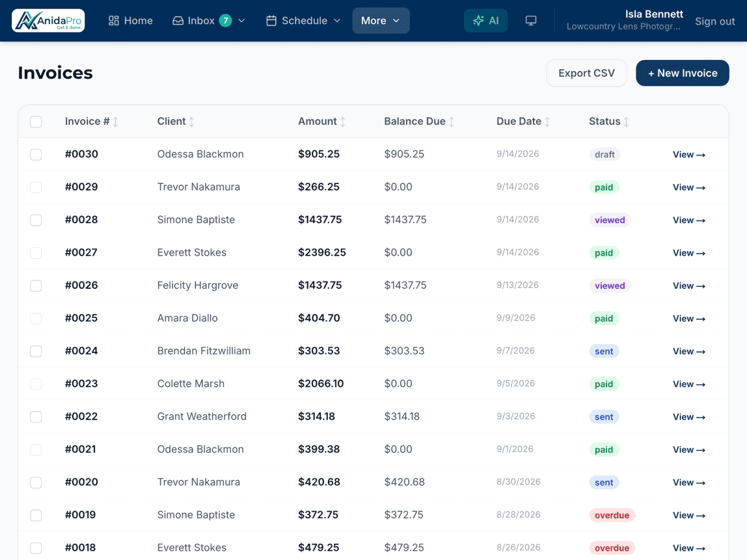Sort by Balance Due column arrows
747x560 pixels.
tap(451, 122)
